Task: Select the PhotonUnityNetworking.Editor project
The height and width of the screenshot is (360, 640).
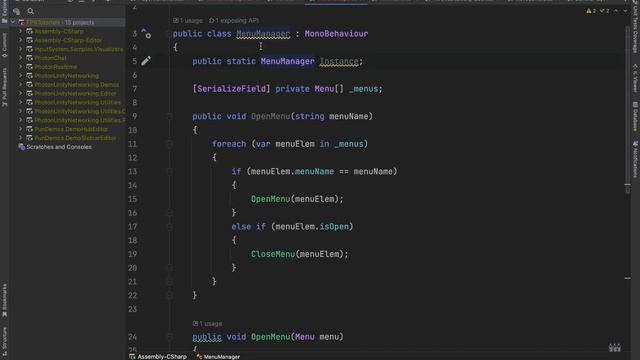Action: click(x=75, y=93)
